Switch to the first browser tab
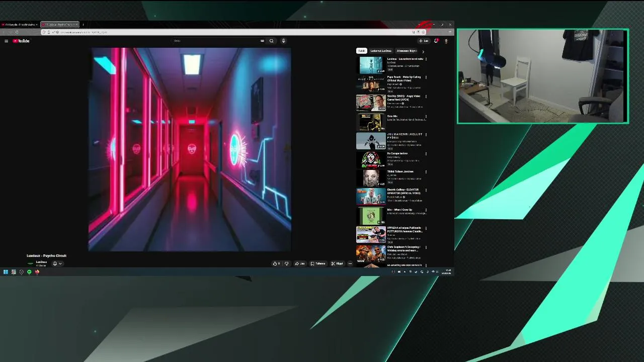Viewport: 644px width, 362px height. (20, 24)
